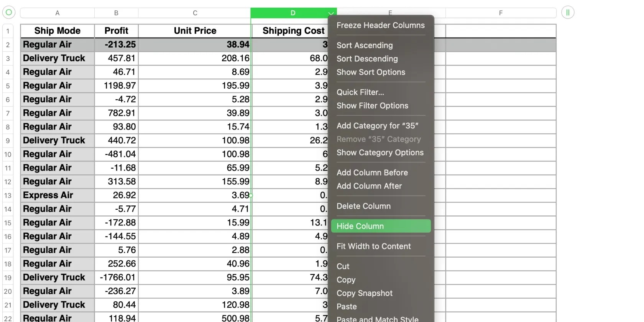Image resolution: width=644 pixels, height=322 pixels.
Task: Open the column D header dropdown chevron
Action: [330, 13]
